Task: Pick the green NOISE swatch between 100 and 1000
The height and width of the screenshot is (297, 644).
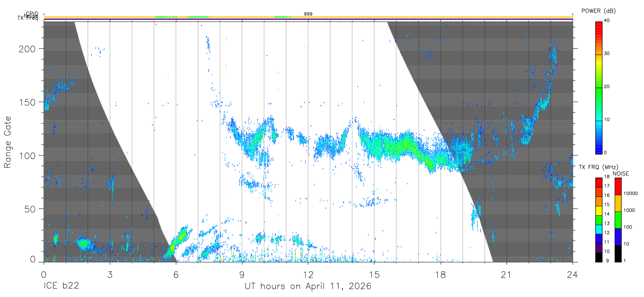Action: pyautogui.click(x=618, y=220)
